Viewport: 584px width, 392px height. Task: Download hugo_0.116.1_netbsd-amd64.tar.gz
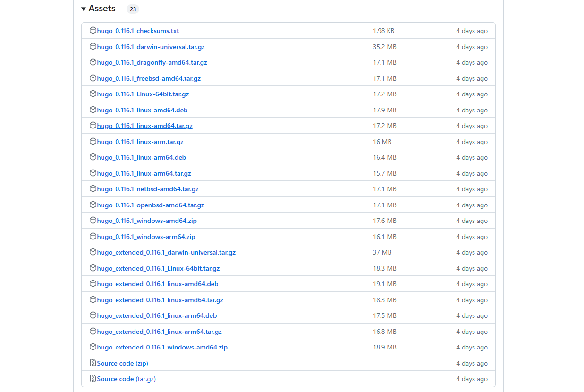coord(148,189)
